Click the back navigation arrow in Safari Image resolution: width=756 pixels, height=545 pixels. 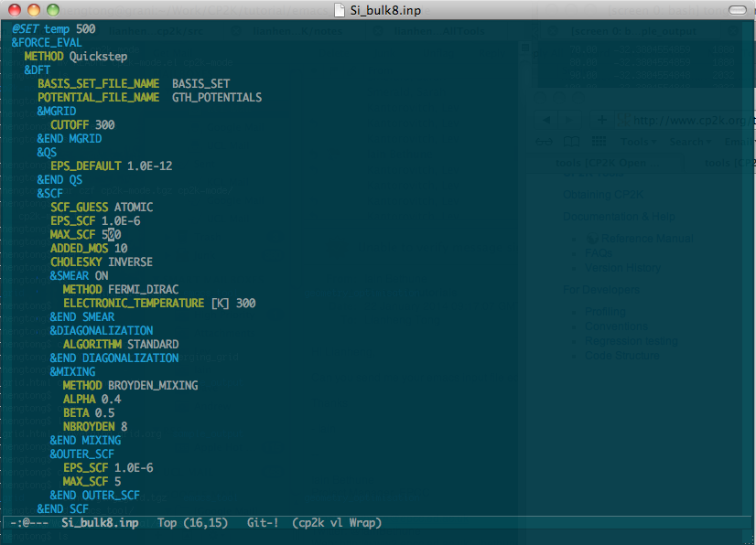545,119
